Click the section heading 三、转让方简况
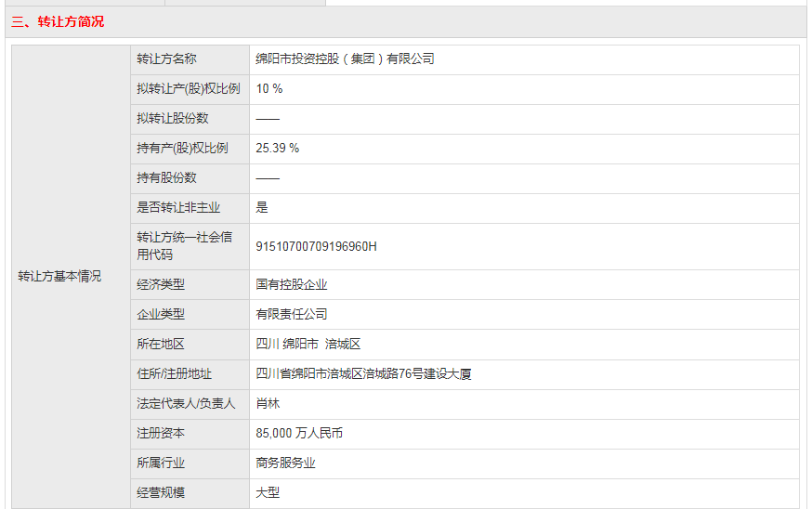The image size is (812, 509). tap(58, 21)
